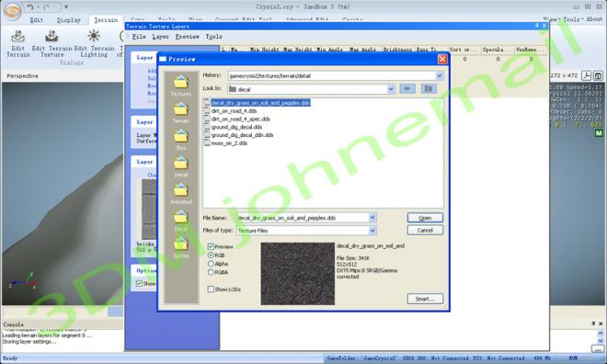The image size is (607, 364).
Task: Click the Open button
Action: tap(425, 218)
